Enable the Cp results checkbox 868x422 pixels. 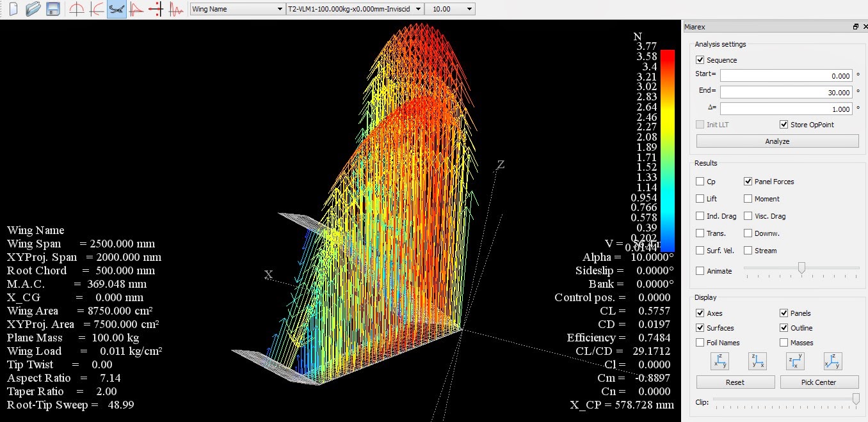[699, 182]
